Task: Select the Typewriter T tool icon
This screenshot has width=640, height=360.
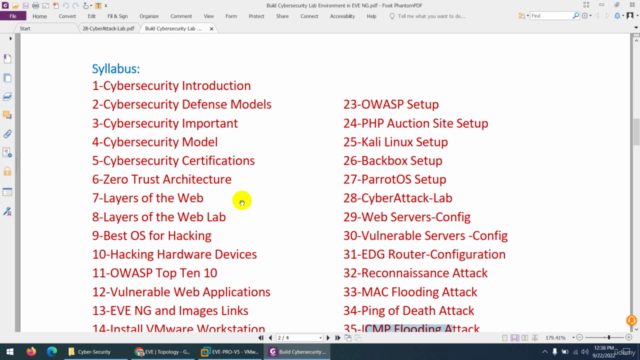Action: [98, 6]
